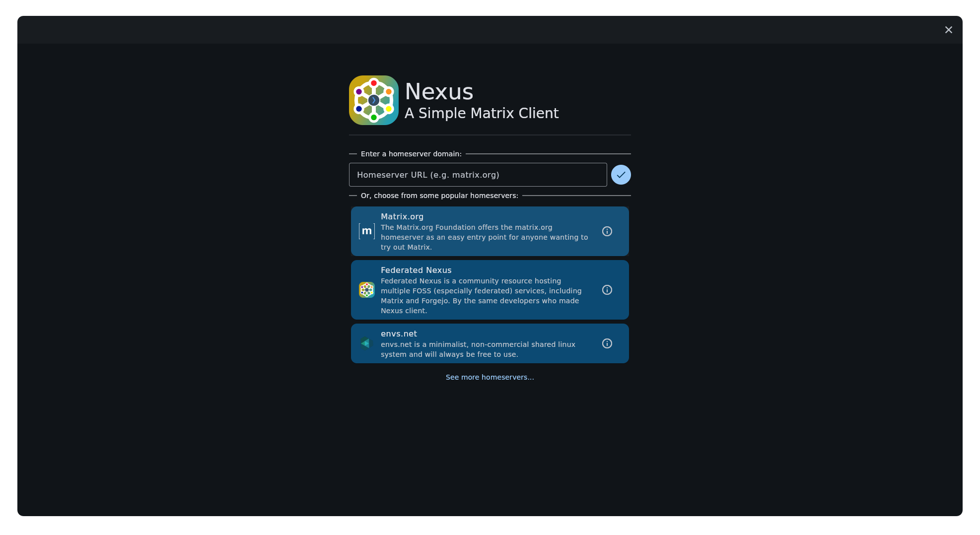Screen dimensions: 980x535
Task: Click the Nexus application logo
Action: pyautogui.click(x=374, y=100)
